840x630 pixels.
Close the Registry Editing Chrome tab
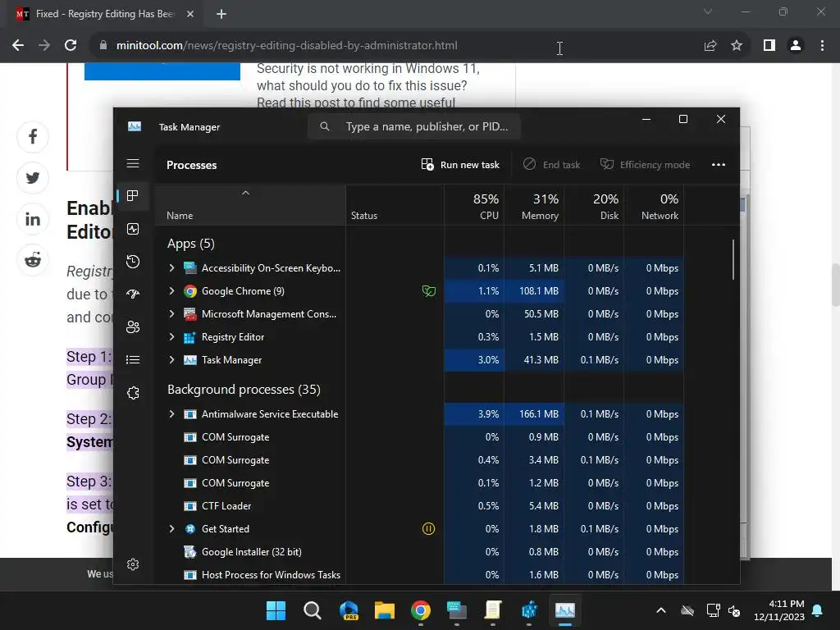click(190, 14)
